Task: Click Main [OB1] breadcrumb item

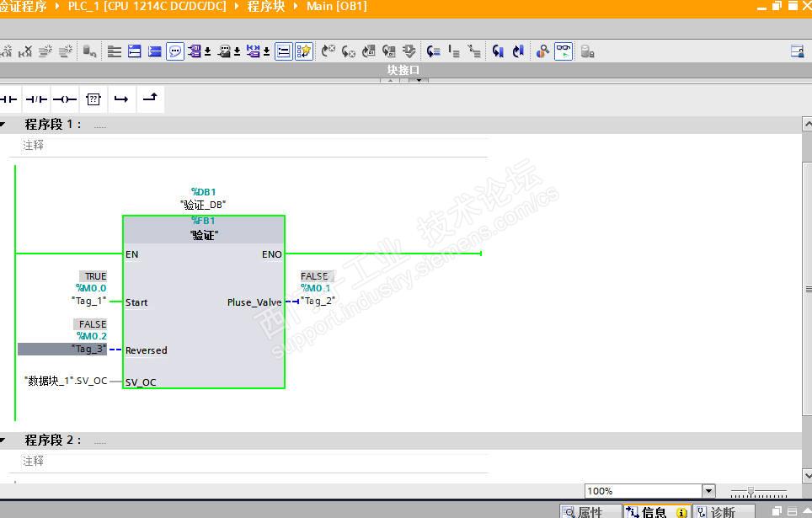Action: [337, 6]
